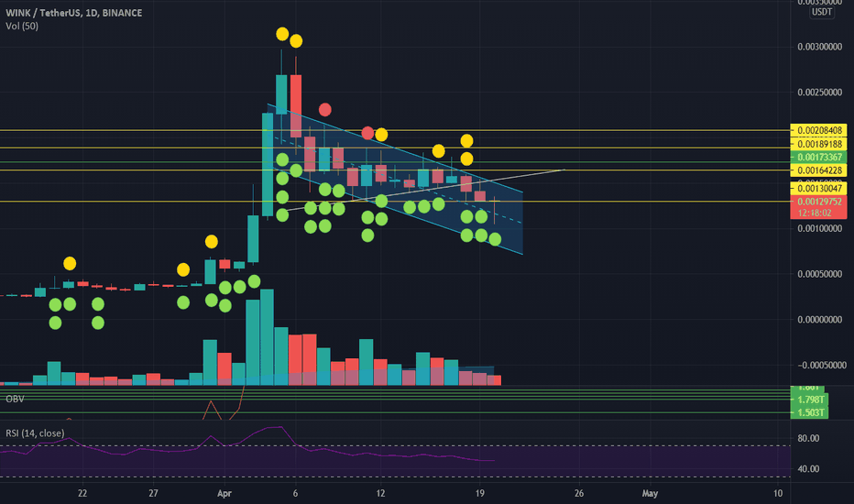Click the 80.00 RSI scale label
Viewport: 854px width, 504px height.
(x=808, y=438)
